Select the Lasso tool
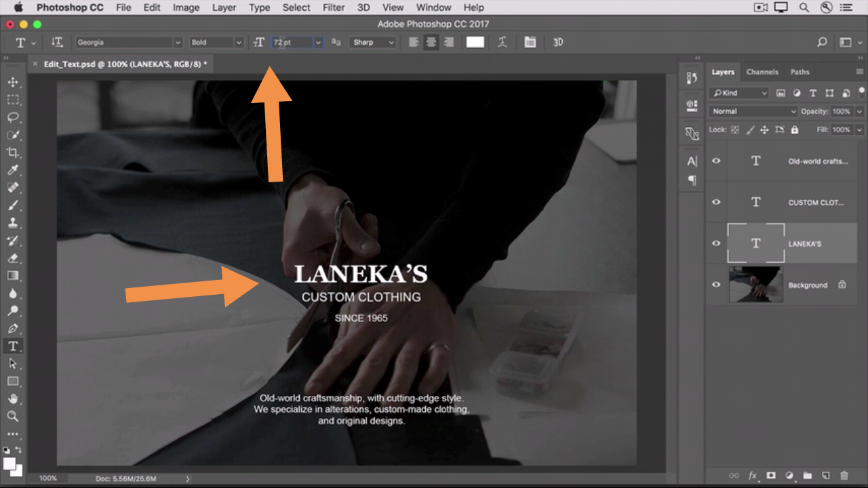Image resolution: width=868 pixels, height=488 pixels. (x=13, y=117)
